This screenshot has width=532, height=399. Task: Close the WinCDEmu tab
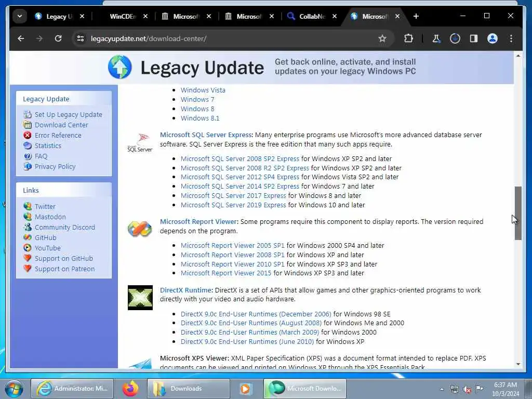click(x=145, y=16)
